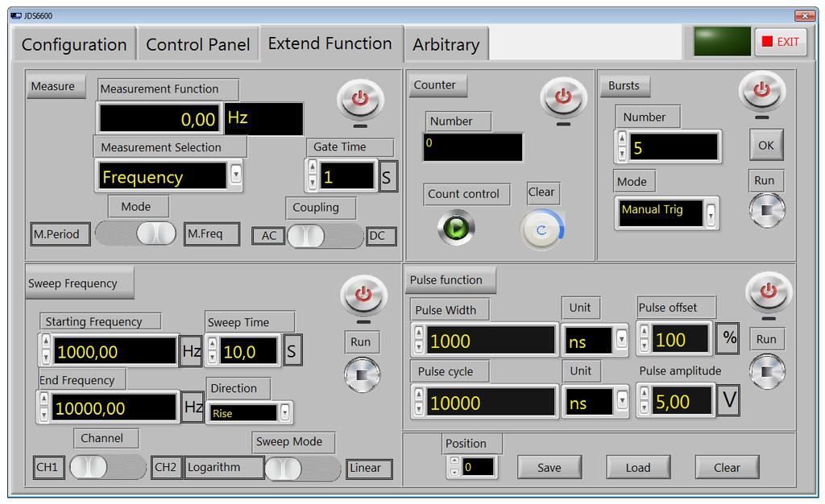825x504 pixels.
Task: Open the Measurement Selection Frequency dropdown
Action: (x=236, y=174)
